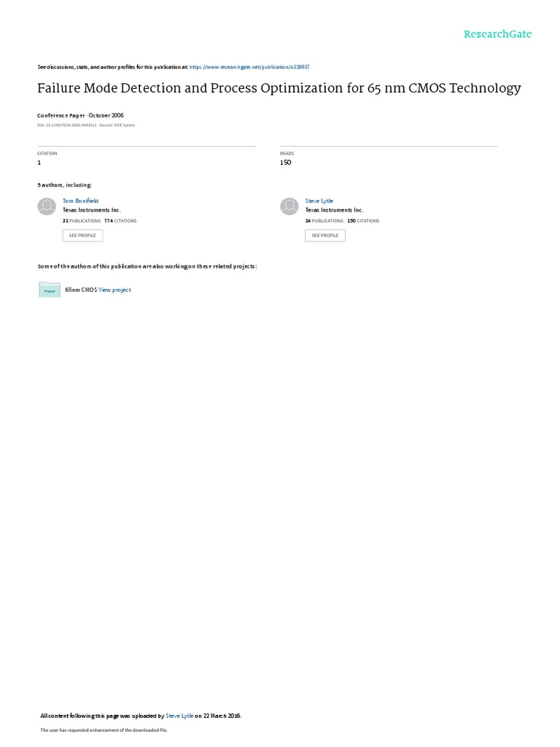The width and height of the screenshot is (560, 747).
Task: Click SEE PROFILE under Steve Lytle
Action: [325, 236]
